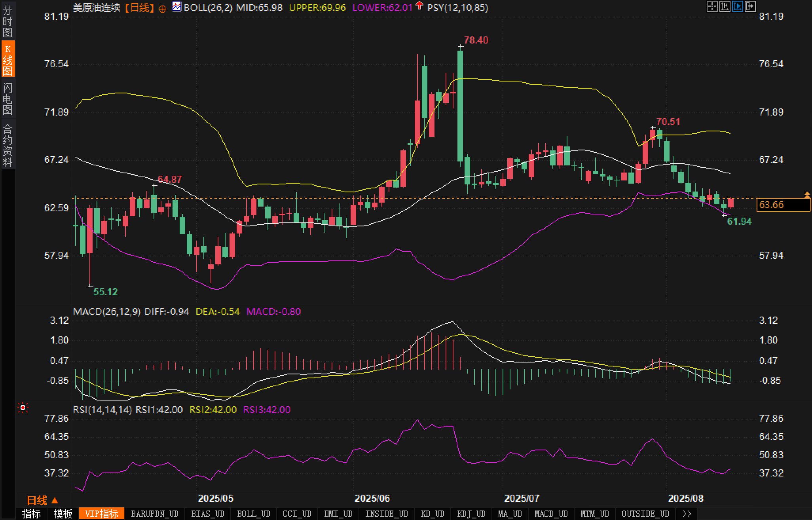The height and width of the screenshot is (520, 812).
Task: Click the MID:65.98 value
Action: tap(259, 8)
